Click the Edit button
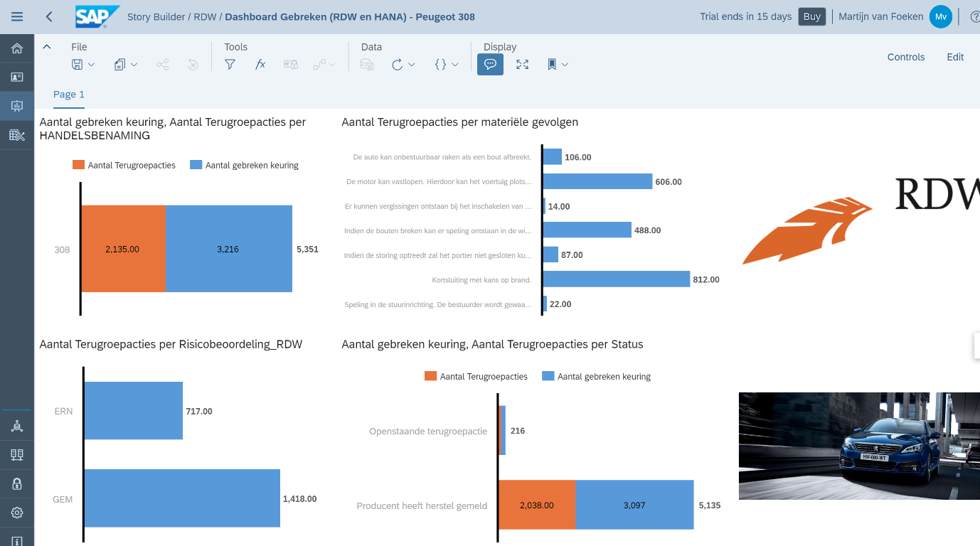Image resolution: width=980 pixels, height=546 pixels. click(x=955, y=57)
